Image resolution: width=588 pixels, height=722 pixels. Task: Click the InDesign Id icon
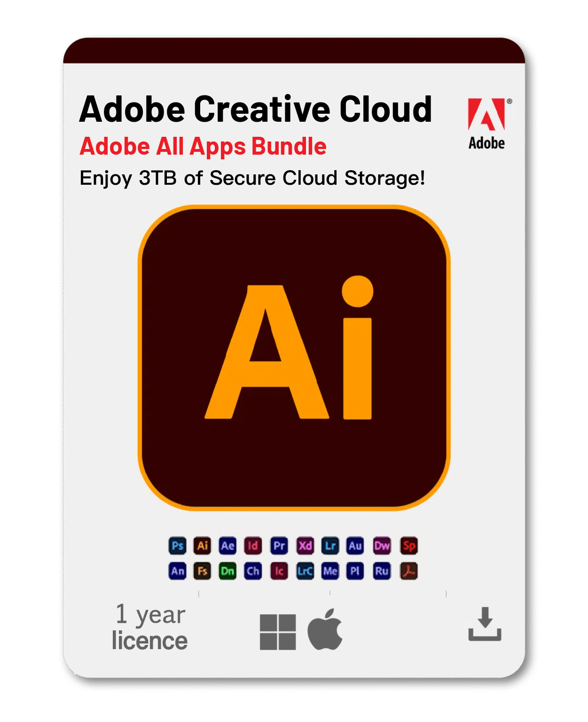point(253,546)
